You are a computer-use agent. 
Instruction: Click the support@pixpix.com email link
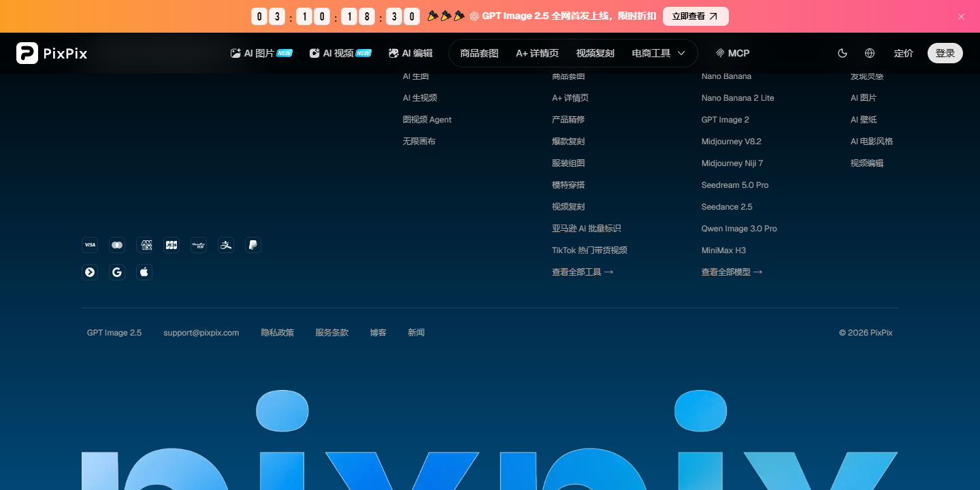pos(201,333)
